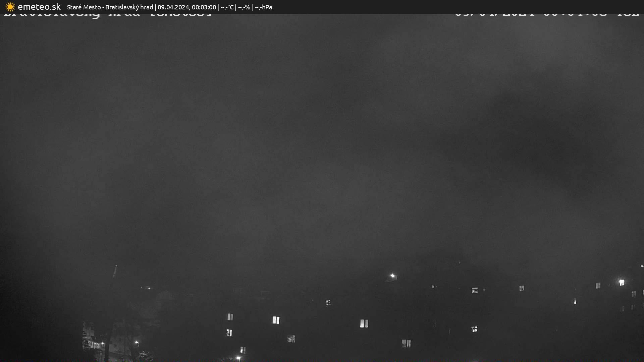644x362 pixels.
Task: Click the narrow bright light sliver on the right
Action: [575, 301]
